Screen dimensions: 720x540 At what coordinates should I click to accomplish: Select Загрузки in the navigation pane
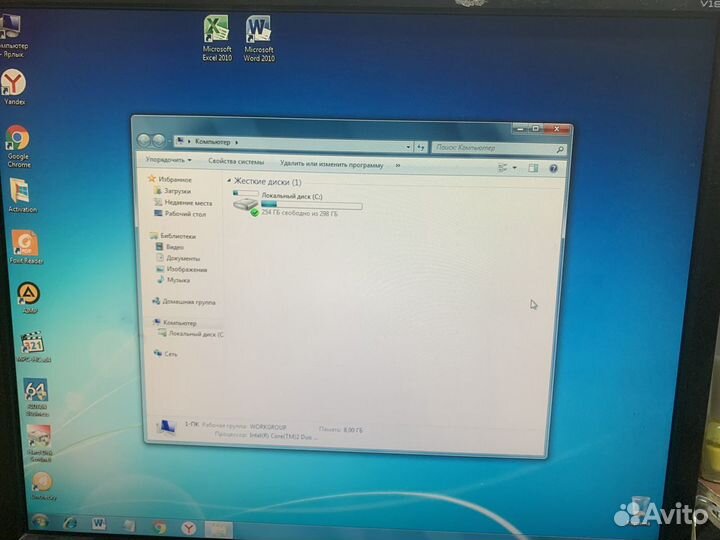[177, 190]
